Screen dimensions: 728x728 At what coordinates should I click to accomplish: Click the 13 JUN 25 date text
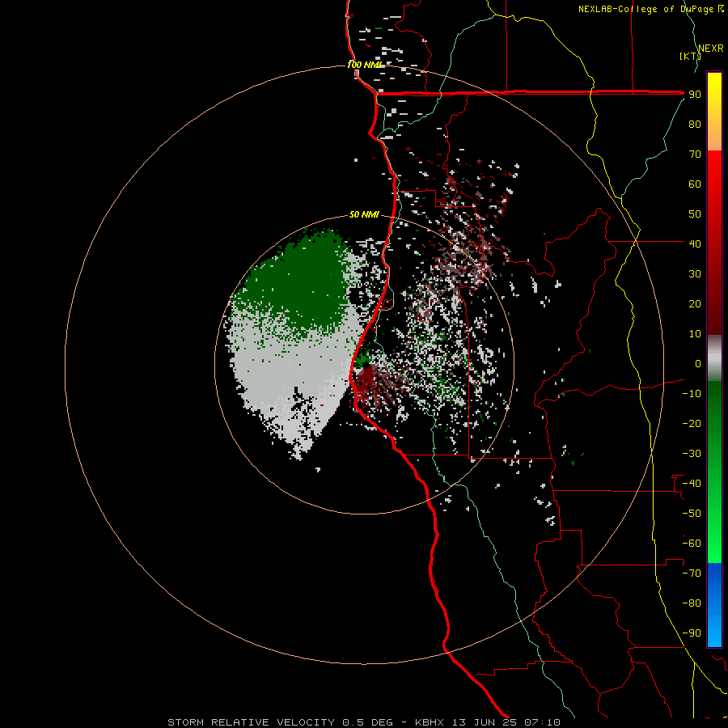click(484, 722)
